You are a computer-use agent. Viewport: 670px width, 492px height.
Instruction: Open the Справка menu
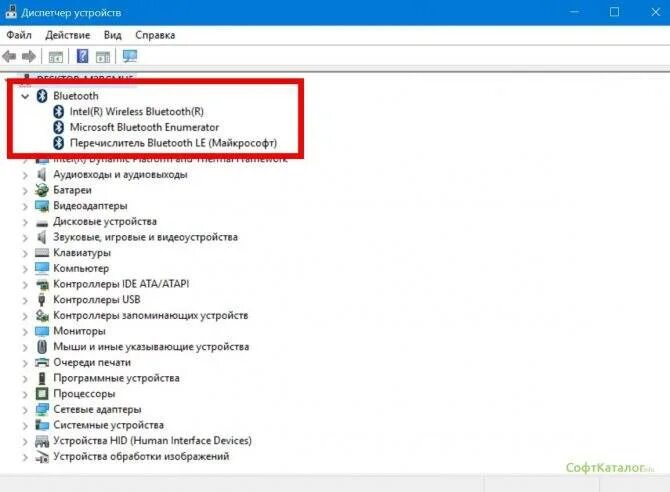(x=155, y=35)
